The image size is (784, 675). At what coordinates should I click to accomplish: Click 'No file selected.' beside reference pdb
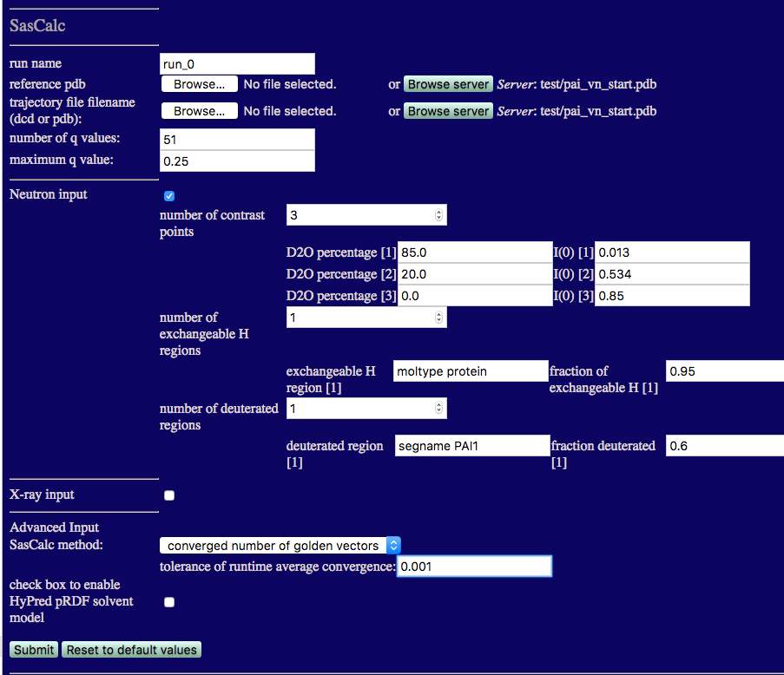[289, 84]
